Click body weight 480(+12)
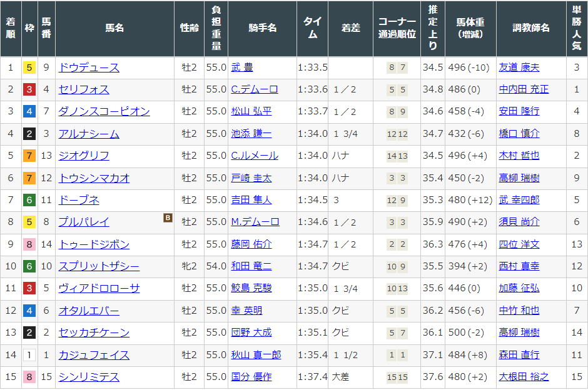This screenshot has height=390, width=588. 470,200
